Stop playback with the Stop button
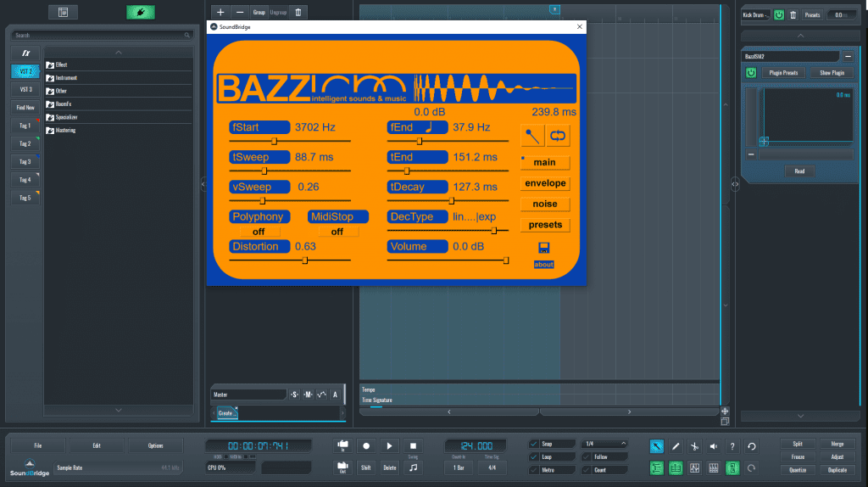Image resolution: width=868 pixels, height=487 pixels. pos(412,445)
